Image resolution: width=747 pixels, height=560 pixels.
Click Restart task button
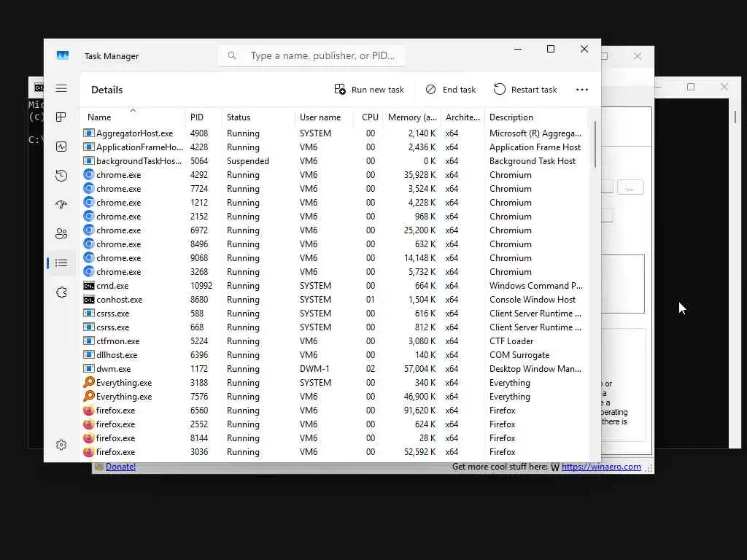(525, 90)
